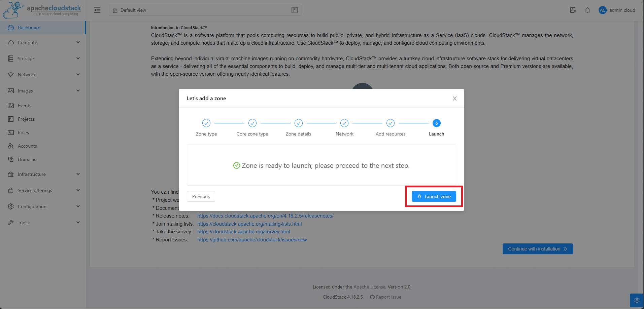Click the Previous button
This screenshot has width=644, height=309.
(201, 196)
